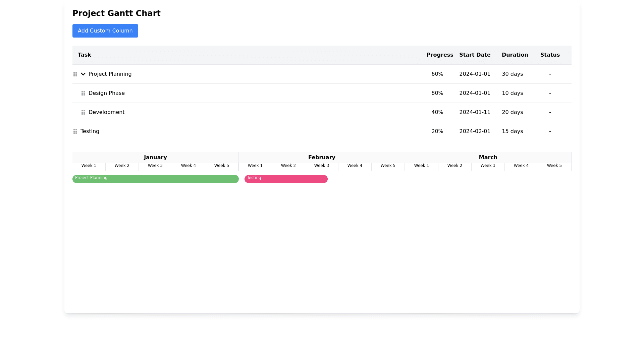Click Development start date 2024-01-11
The height and width of the screenshot is (362, 644).
(x=475, y=112)
